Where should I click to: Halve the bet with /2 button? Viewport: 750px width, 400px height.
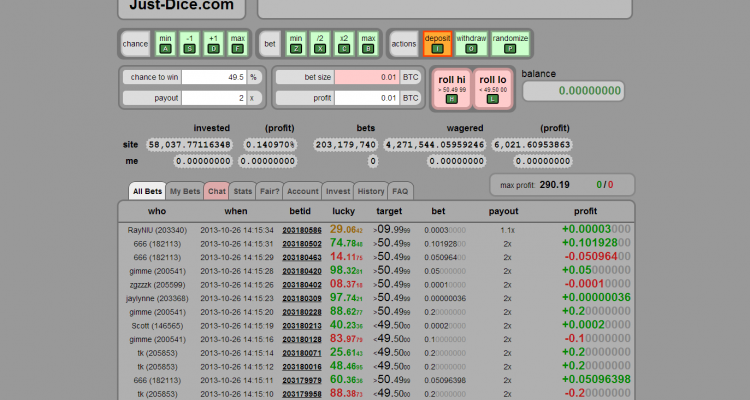click(x=320, y=44)
